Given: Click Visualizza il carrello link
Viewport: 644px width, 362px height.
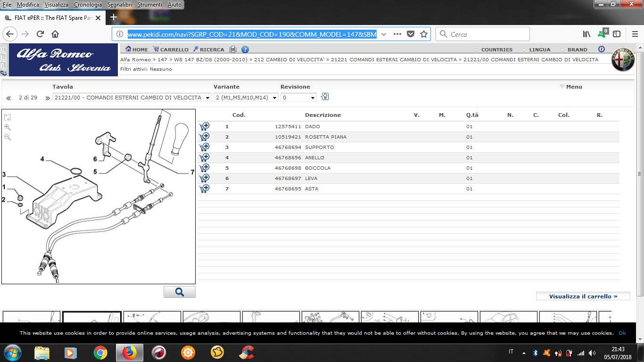Looking at the screenshot, I should pyautogui.click(x=583, y=296).
